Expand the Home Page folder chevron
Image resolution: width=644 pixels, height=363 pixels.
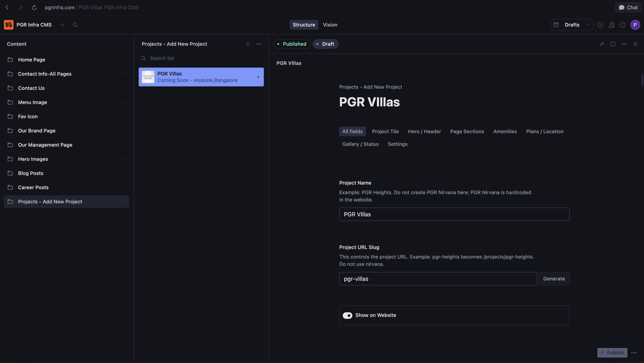(x=123, y=60)
